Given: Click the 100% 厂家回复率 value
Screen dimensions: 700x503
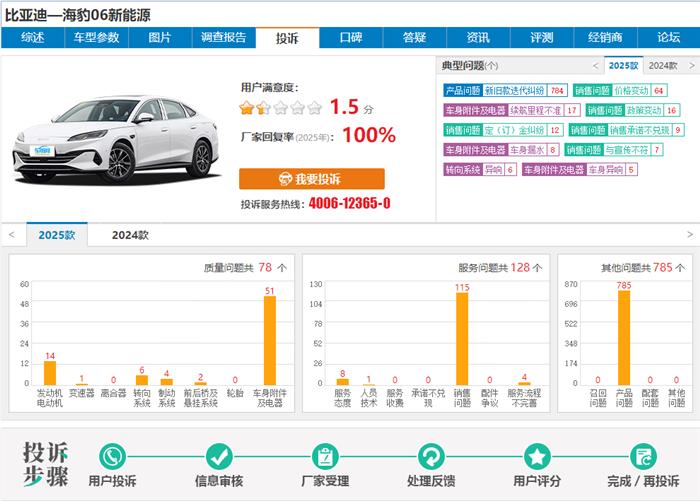Looking at the screenshot, I should (369, 135).
